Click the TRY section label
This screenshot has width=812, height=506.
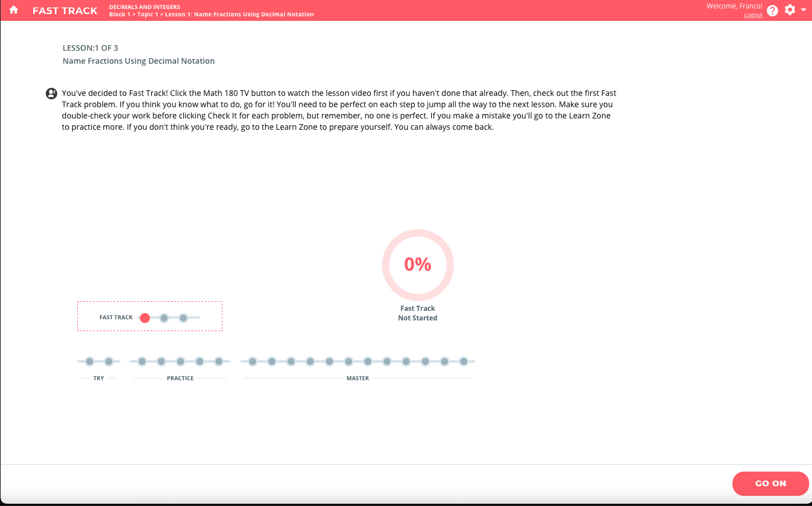coord(99,379)
